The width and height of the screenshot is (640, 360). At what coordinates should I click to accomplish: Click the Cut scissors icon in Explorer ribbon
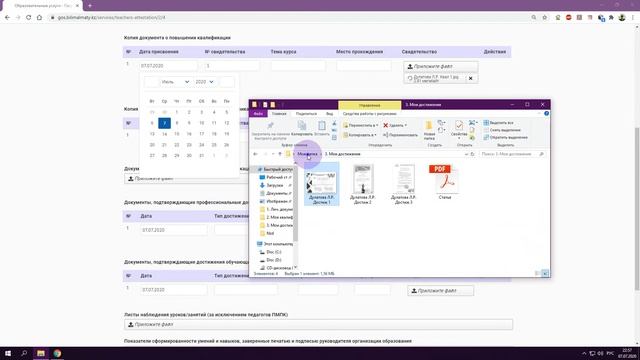pyautogui.click(x=334, y=123)
